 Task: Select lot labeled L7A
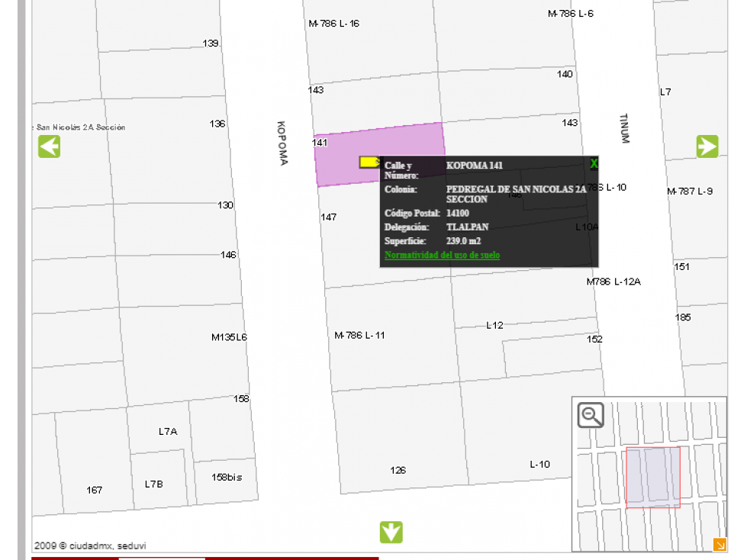[x=168, y=431]
